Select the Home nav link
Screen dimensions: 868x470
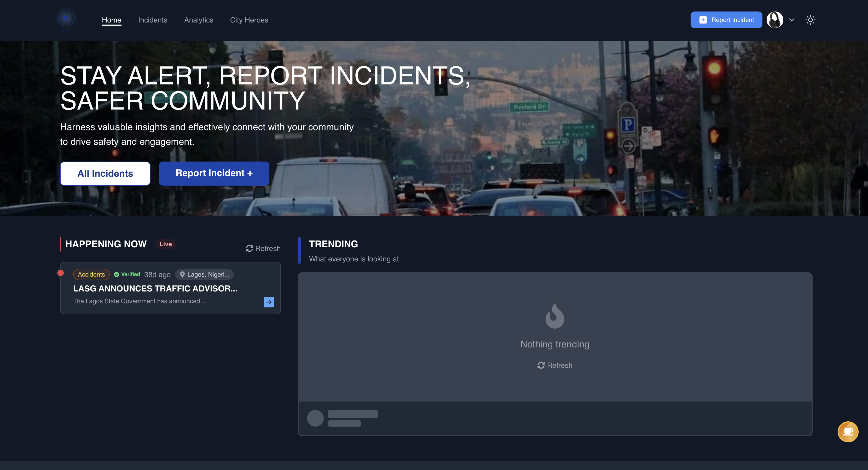coord(112,20)
